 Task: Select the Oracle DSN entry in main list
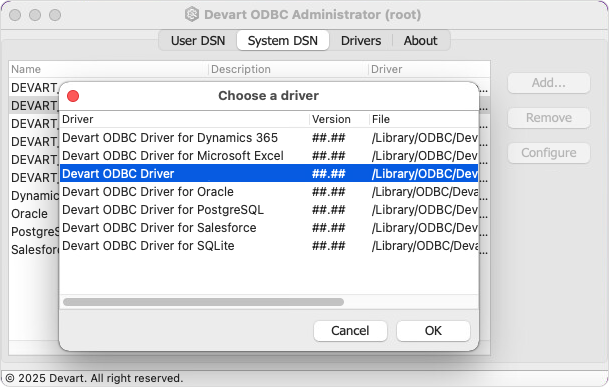click(x=30, y=214)
